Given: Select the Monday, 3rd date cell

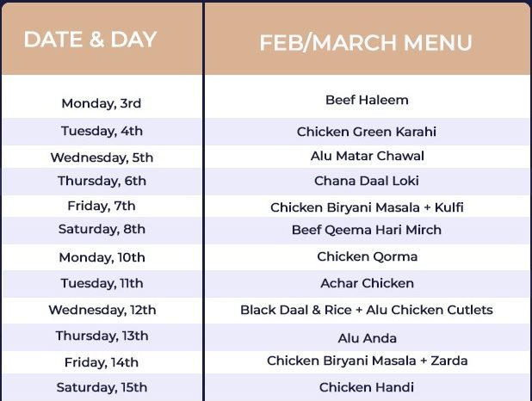Looking at the screenshot, I should point(102,103).
